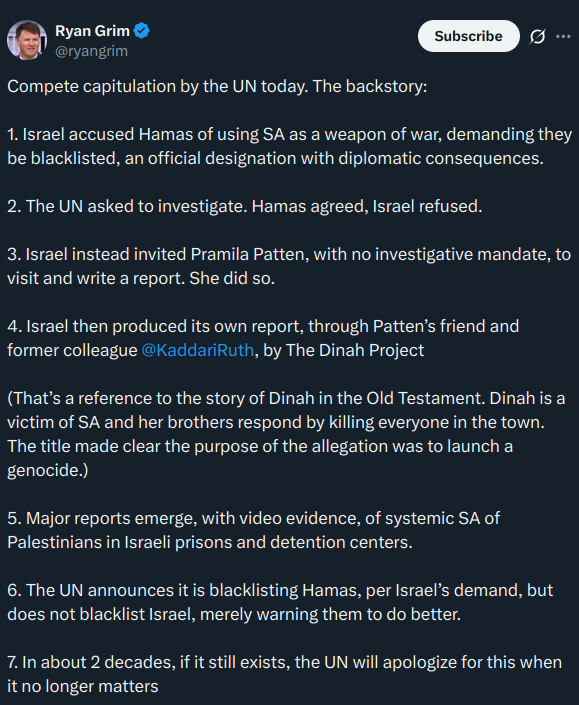The height and width of the screenshot is (705, 579).
Task: Open the @KaddariRuth mention link
Action: tap(197, 350)
